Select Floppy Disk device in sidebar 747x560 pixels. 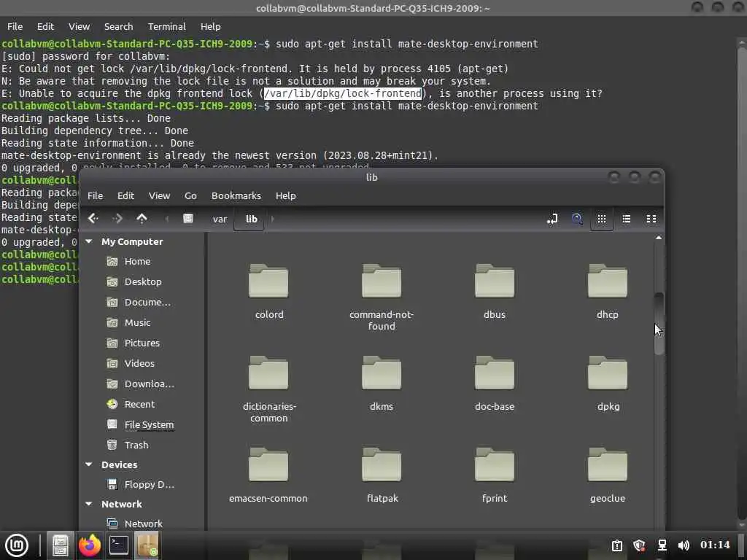(x=149, y=484)
